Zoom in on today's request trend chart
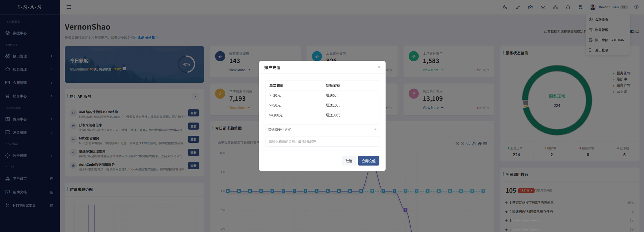The width and height of the screenshot is (644, 232). click(x=457, y=143)
